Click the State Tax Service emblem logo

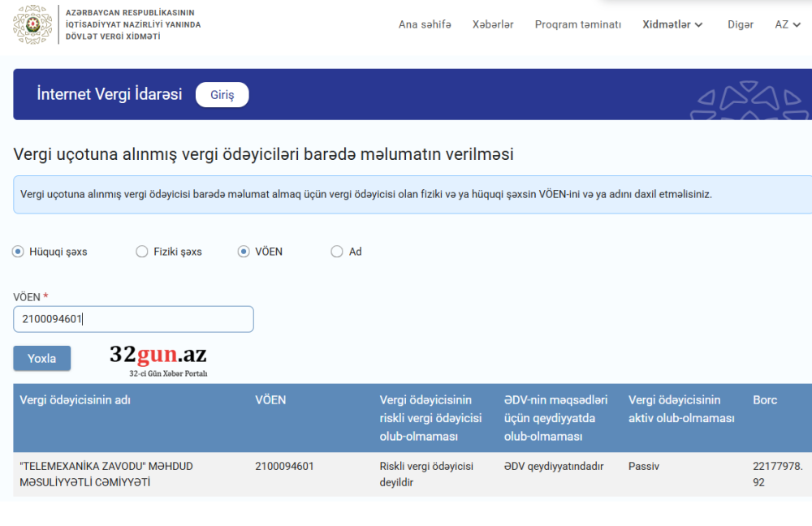point(31,24)
